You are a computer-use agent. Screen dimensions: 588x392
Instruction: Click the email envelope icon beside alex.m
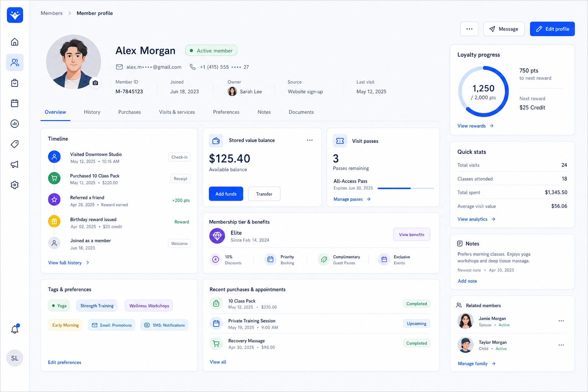tap(119, 67)
